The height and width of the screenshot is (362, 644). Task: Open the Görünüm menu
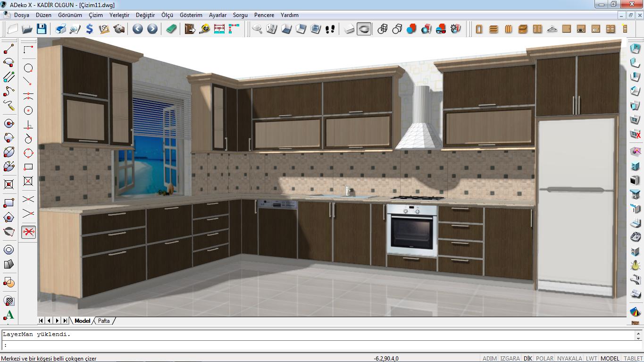pos(70,15)
